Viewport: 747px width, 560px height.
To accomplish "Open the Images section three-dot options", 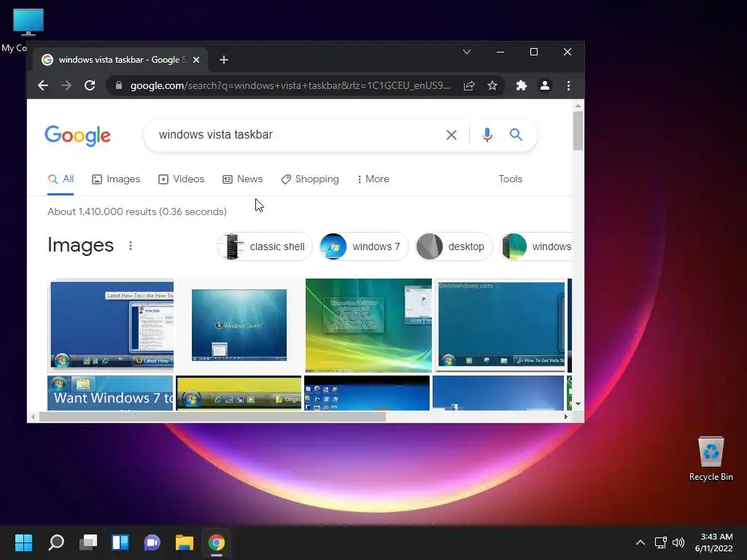I will click(x=131, y=246).
